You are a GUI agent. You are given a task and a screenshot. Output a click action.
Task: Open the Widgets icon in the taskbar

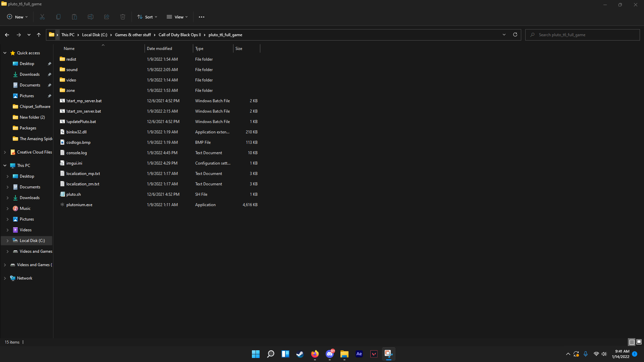coord(285,354)
